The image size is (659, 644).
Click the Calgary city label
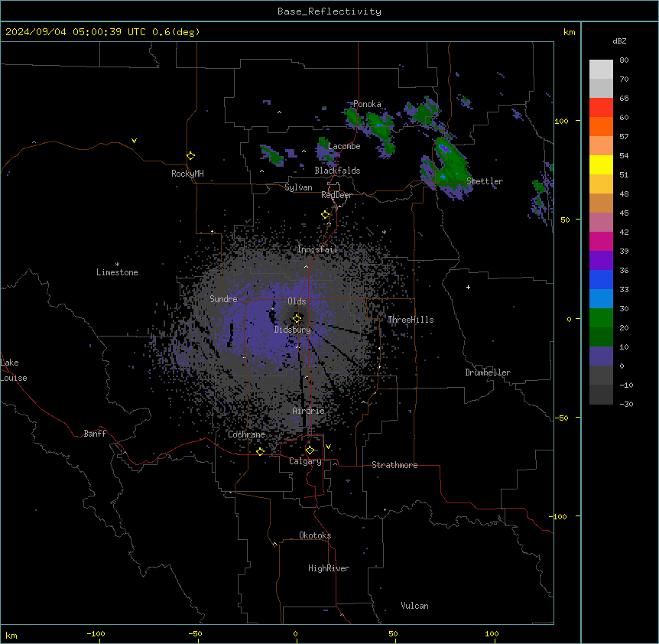305,461
